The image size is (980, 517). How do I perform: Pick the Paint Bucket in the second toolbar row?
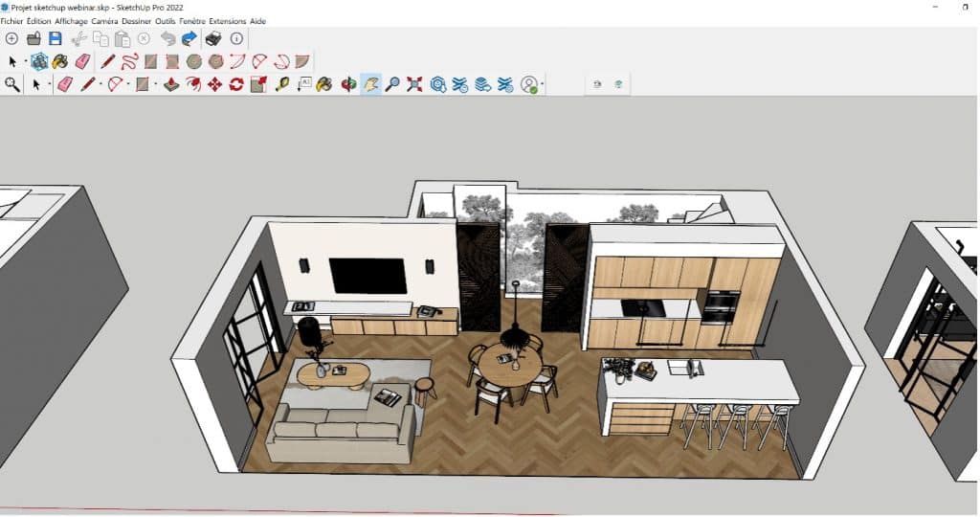(60, 61)
